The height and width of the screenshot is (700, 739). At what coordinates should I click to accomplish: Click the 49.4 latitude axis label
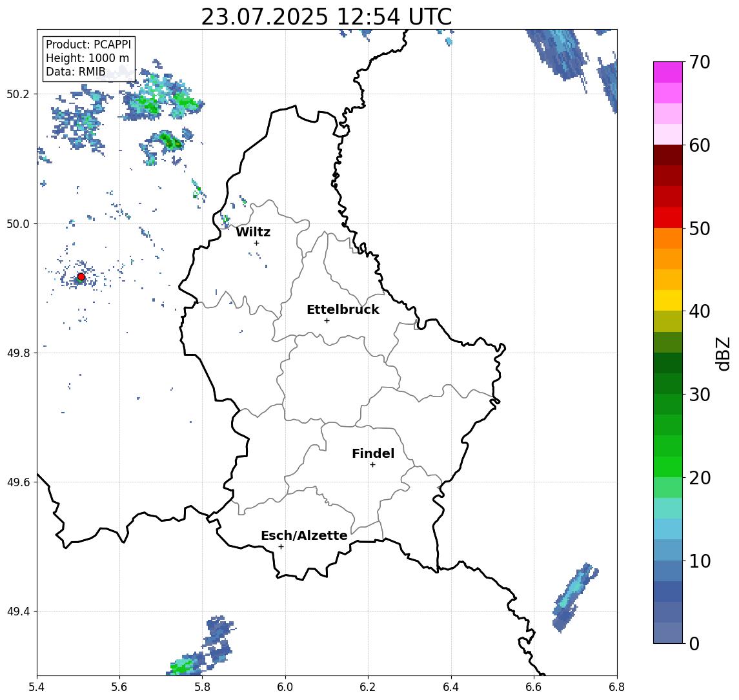[x=18, y=612]
